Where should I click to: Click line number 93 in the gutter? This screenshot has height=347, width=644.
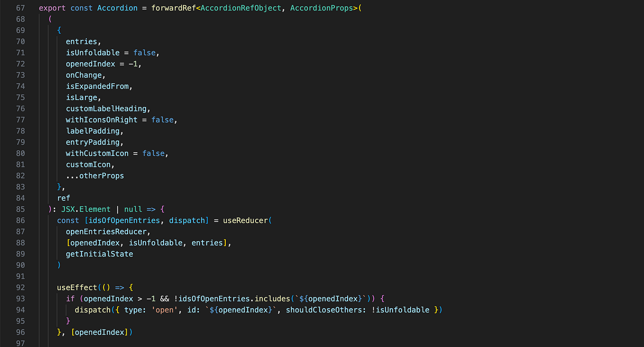click(20, 298)
